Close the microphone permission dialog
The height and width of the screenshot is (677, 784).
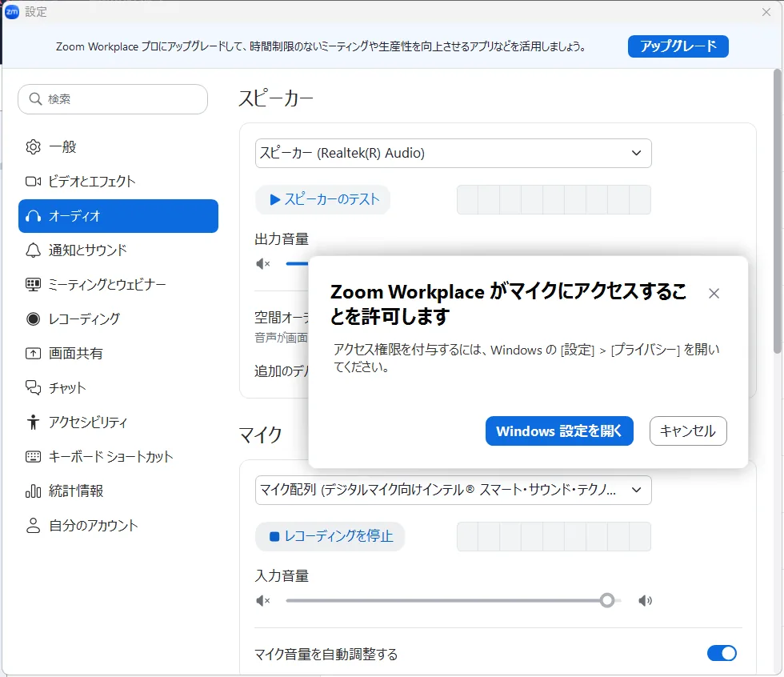(x=714, y=294)
